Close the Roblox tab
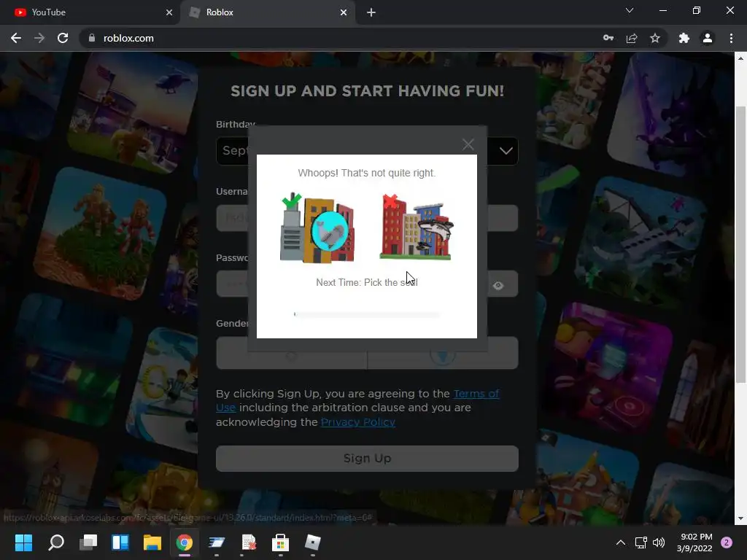The width and height of the screenshot is (747, 560). tap(344, 12)
